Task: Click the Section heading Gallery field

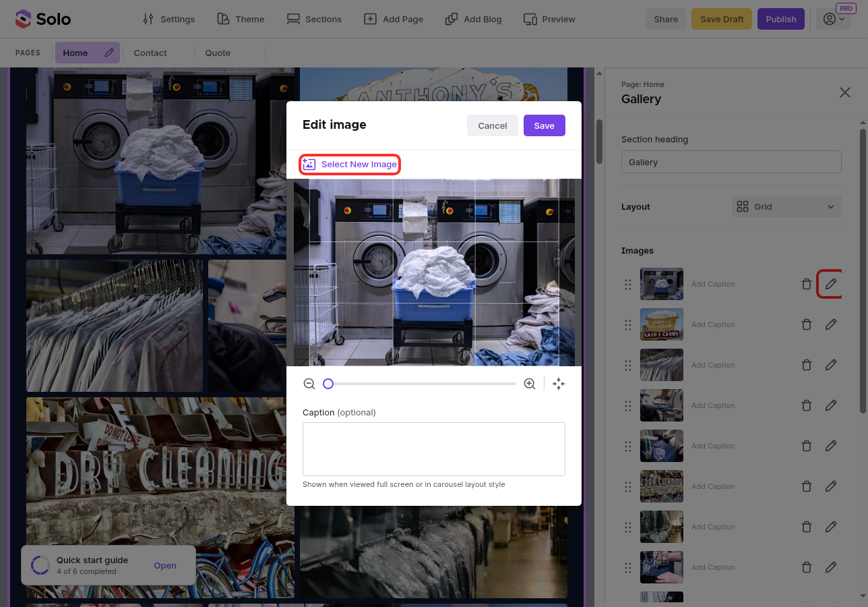Action: point(731,162)
